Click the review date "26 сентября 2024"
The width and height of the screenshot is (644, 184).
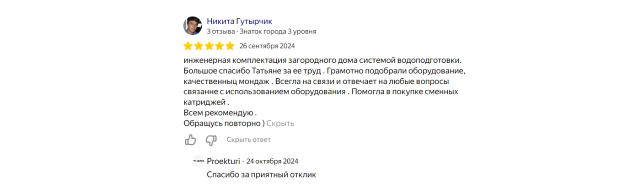[x=267, y=46]
